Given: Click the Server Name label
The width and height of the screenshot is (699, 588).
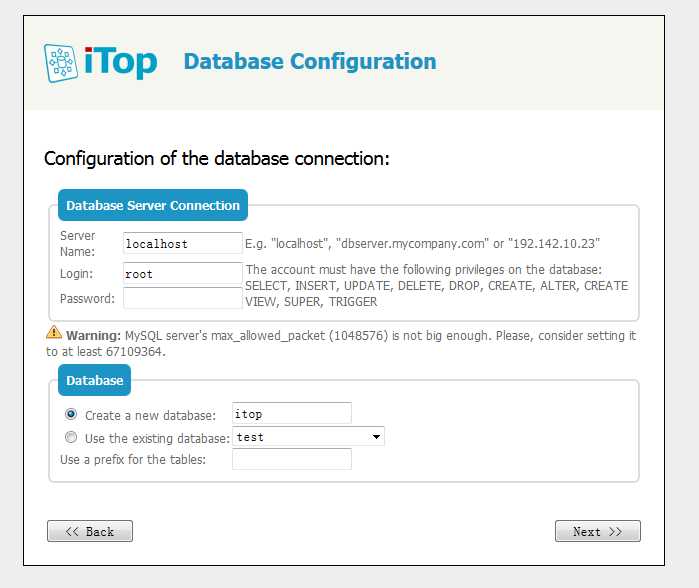Looking at the screenshot, I should tap(78, 243).
